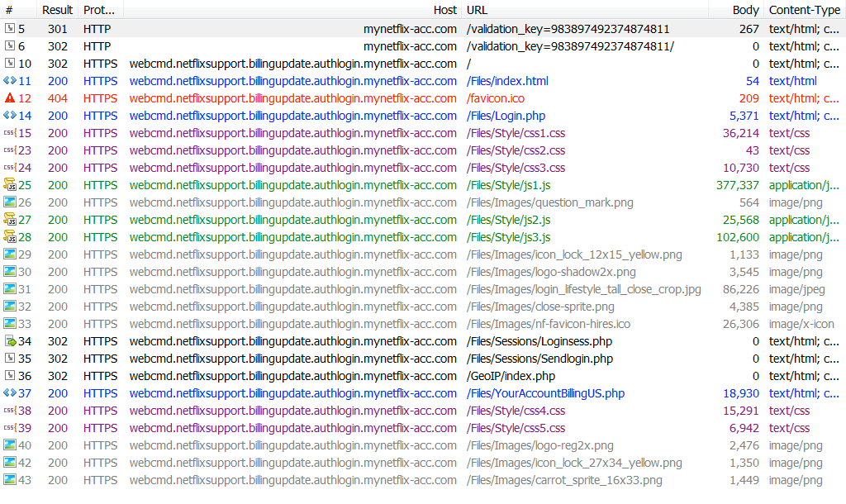Select the /Files/Style/css2.css URL
Viewport: 846px width, 504px height.
pos(516,150)
